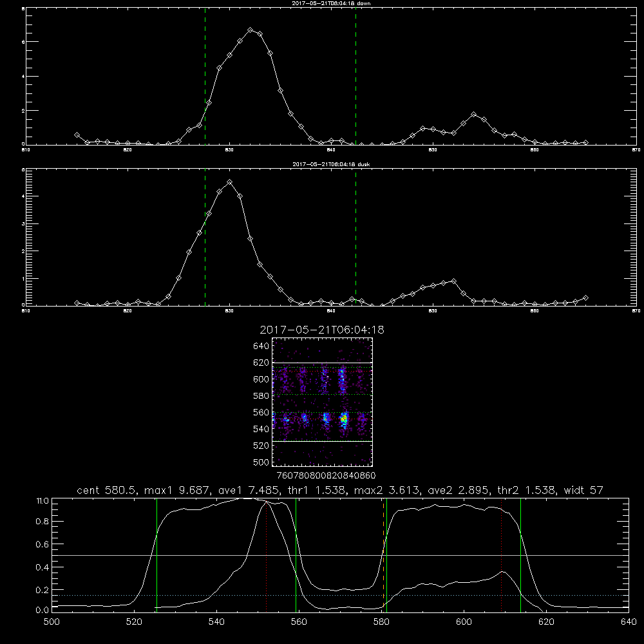Click the 830 label under dawn plot

[x=230, y=150]
